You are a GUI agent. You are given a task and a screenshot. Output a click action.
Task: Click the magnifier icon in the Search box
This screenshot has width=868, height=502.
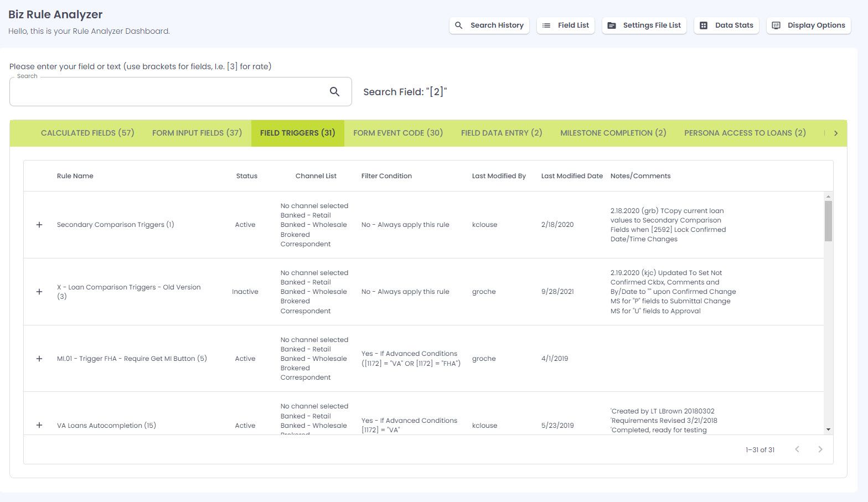(x=334, y=92)
